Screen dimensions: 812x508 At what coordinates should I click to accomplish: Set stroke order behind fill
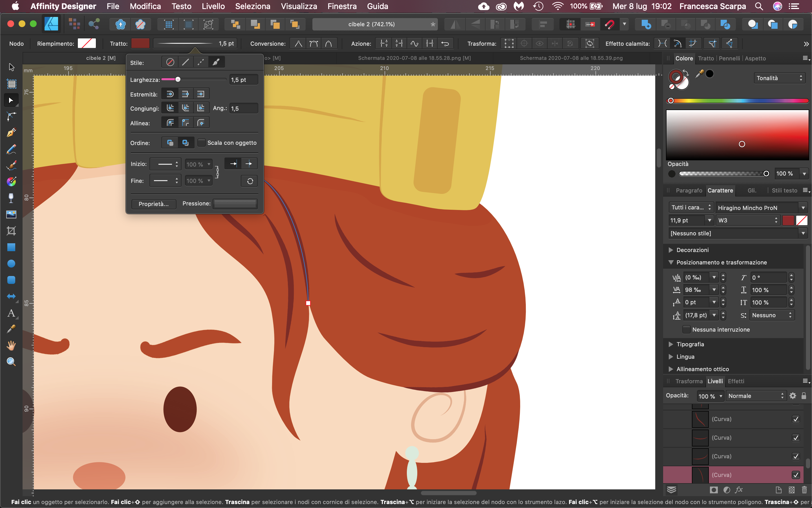point(170,143)
